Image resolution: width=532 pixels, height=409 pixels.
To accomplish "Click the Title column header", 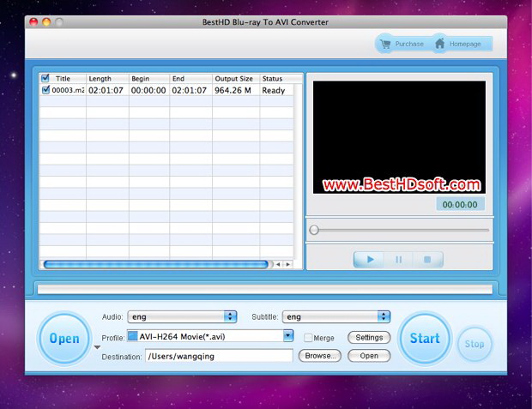I will [63, 78].
